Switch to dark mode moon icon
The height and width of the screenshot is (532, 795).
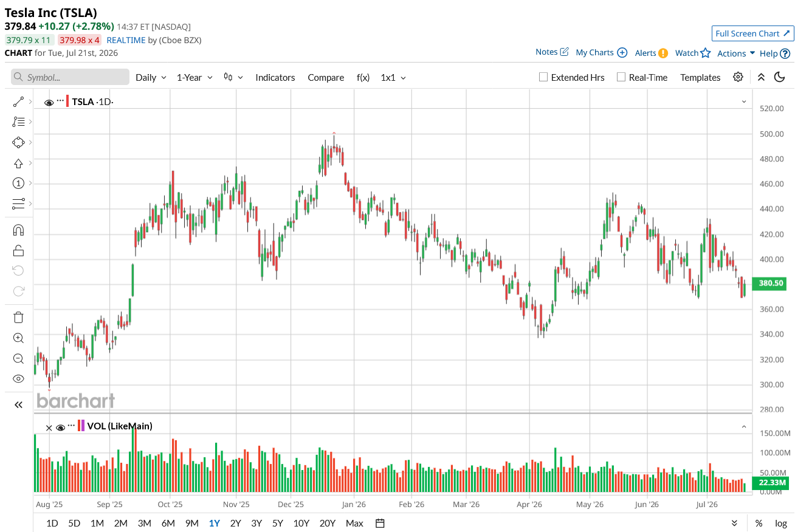780,77
